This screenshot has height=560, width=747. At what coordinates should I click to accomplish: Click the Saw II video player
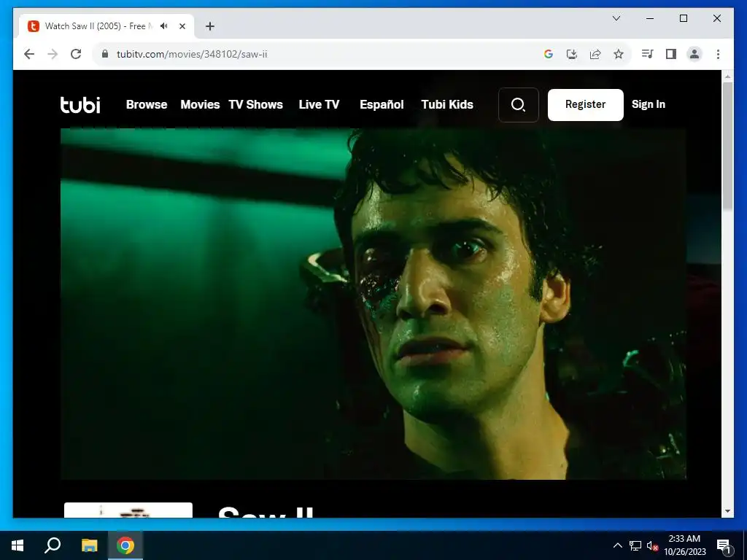[373, 304]
